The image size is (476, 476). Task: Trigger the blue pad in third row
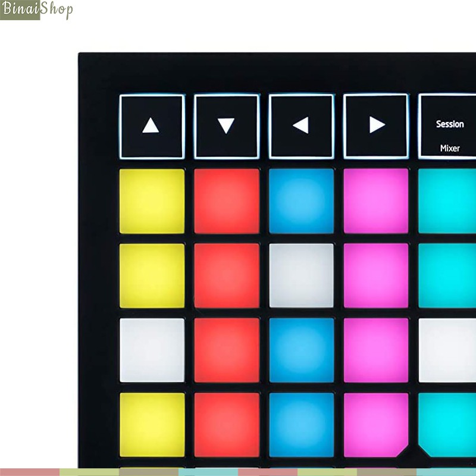tap(302, 350)
